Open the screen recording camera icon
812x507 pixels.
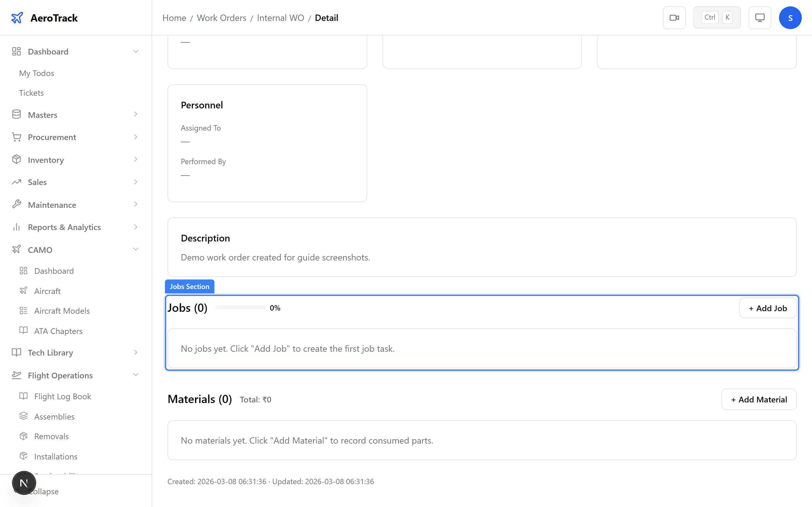674,17
